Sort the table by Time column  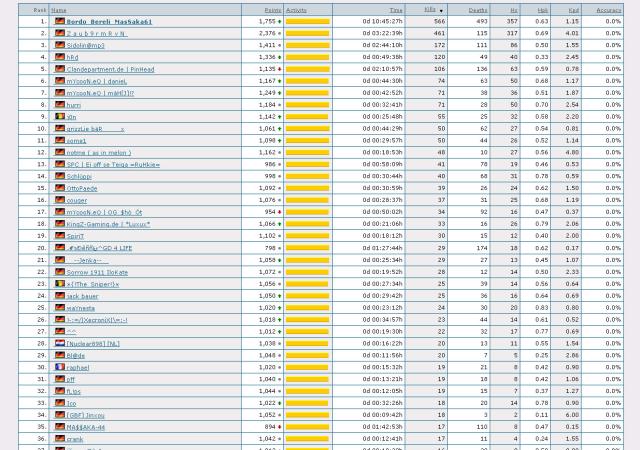point(396,9)
